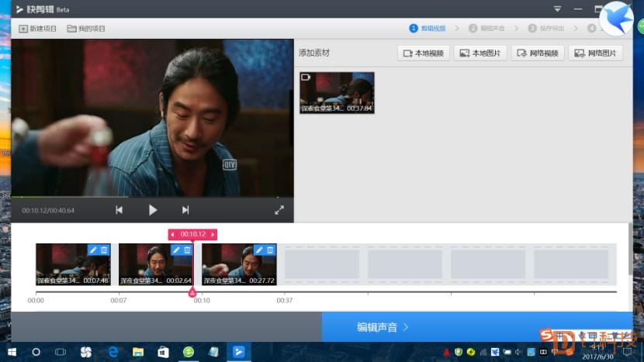This screenshot has width=644, height=362.
Task: Add a network picture (网络图片)
Action: pyautogui.click(x=596, y=53)
